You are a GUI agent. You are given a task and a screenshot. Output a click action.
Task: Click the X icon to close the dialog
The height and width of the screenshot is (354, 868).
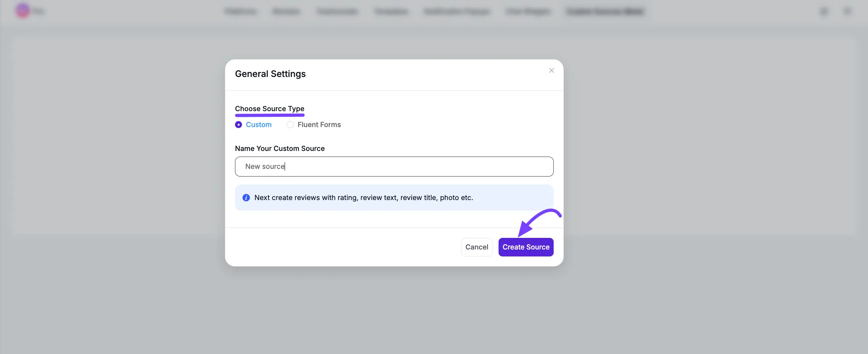click(x=551, y=70)
